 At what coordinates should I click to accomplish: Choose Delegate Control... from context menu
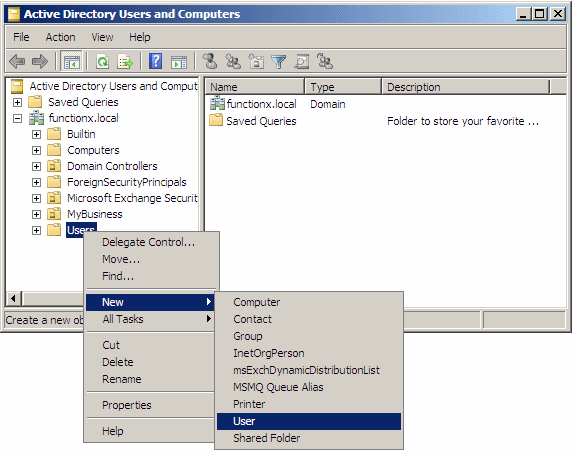[150, 242]
